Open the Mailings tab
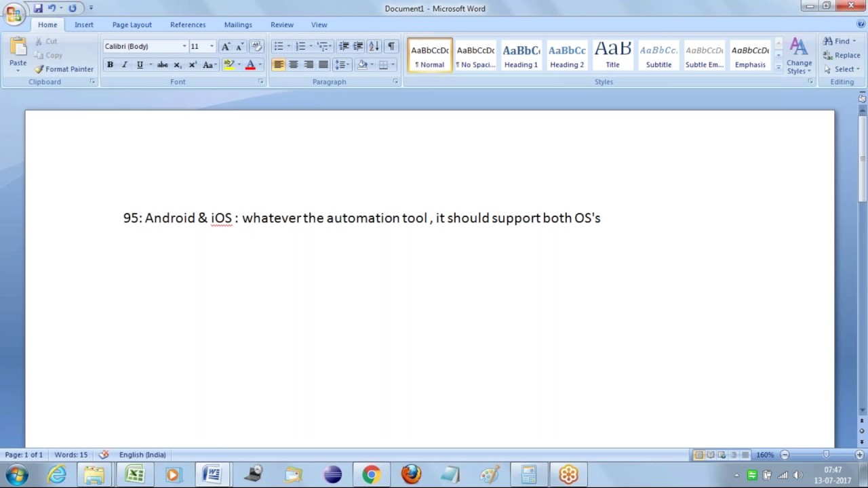This screenshot has width=868, height=488. [x=238, y=24]
